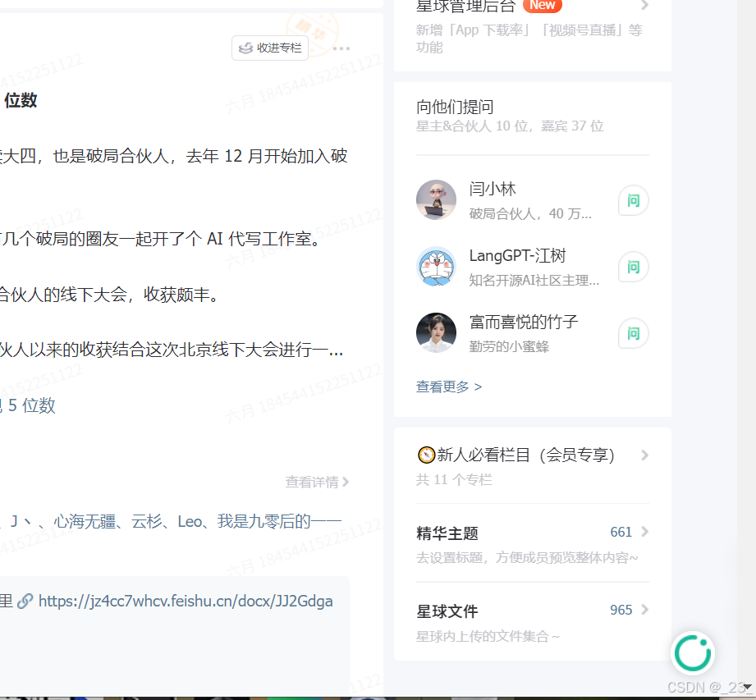This screenshot has height=700, width=756.
Task: Expand 星球管理后台 via its right chevron
Action: pyautogui.click(x=645, y=6)
